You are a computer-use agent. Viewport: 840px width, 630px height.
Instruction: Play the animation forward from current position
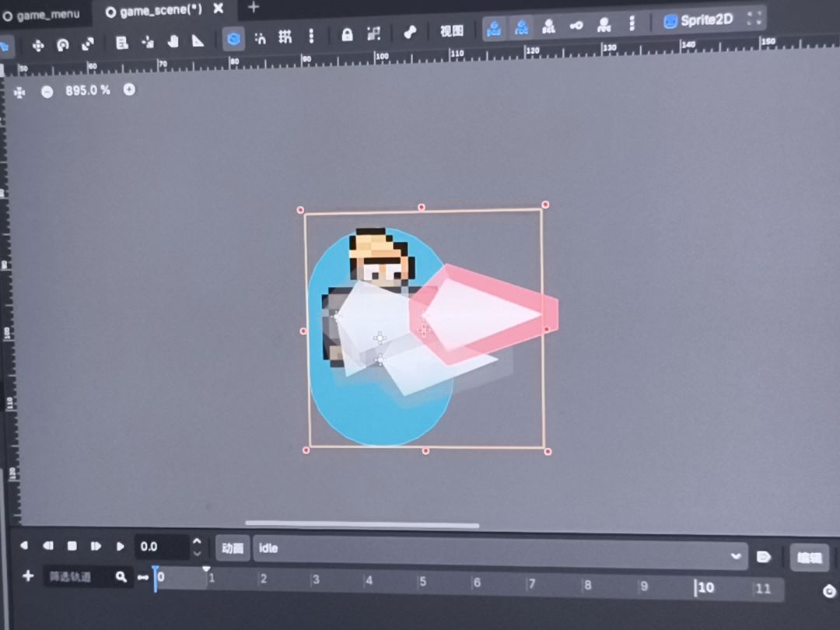(120, 547)
